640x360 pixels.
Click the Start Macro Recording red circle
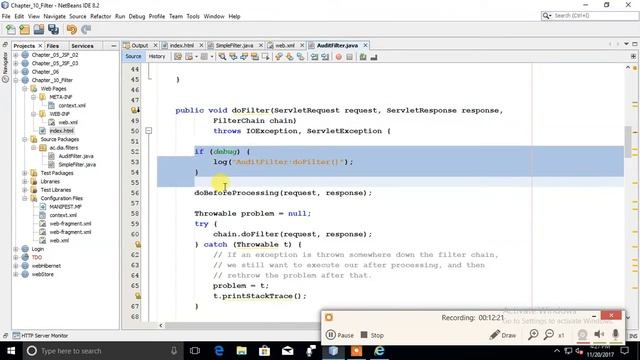(x=338, y=57)
